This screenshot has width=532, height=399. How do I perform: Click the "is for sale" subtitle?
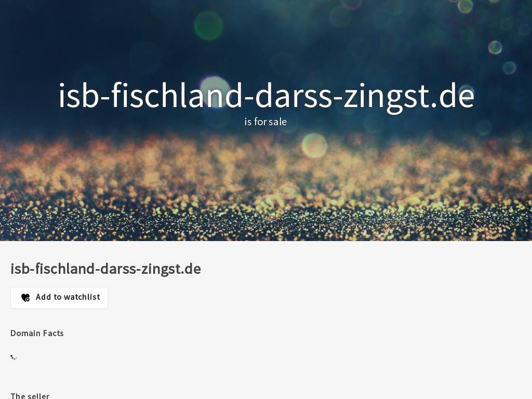coord(265,122)
